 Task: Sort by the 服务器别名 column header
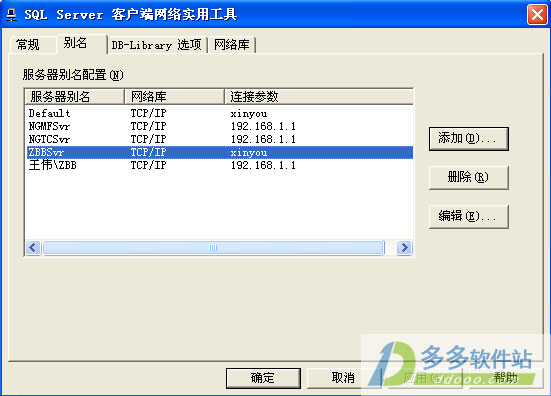point(74,97)
